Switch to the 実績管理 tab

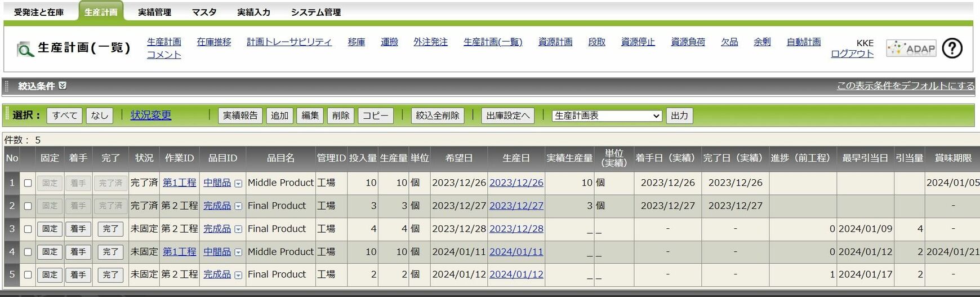[154, 12]
